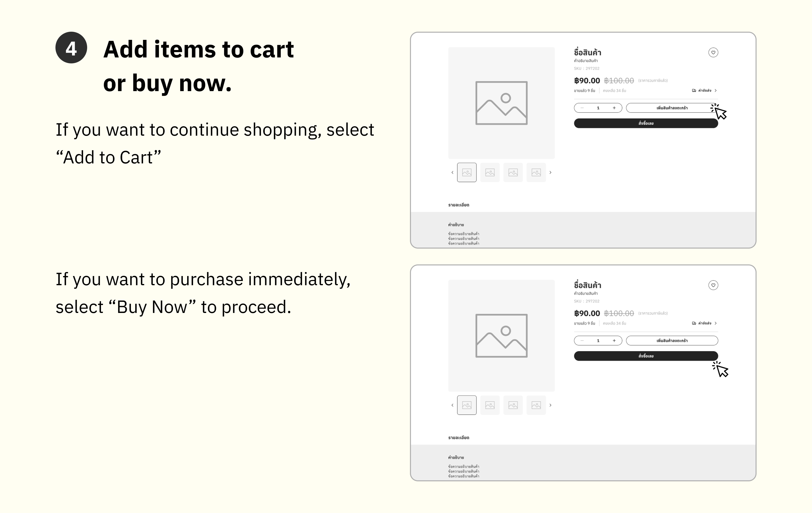Select the second thumbnail in lower gallery
Screen dimensions: 812x513
coord(490,405)
